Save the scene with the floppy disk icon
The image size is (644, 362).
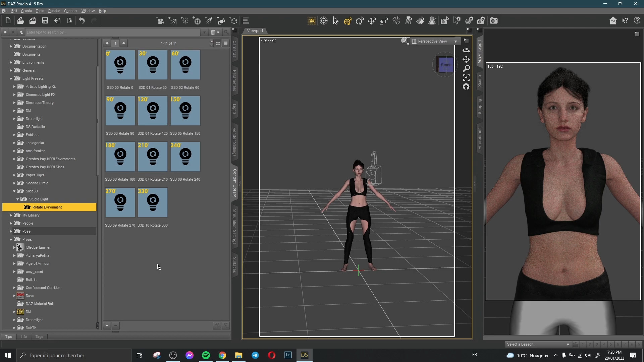[45, 21]
